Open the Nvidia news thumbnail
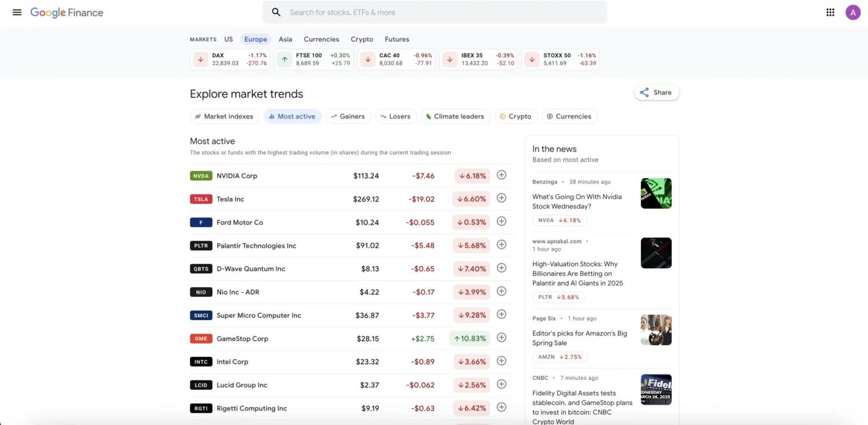Screen dimensions: 868x425 click(x=656, y=193)
